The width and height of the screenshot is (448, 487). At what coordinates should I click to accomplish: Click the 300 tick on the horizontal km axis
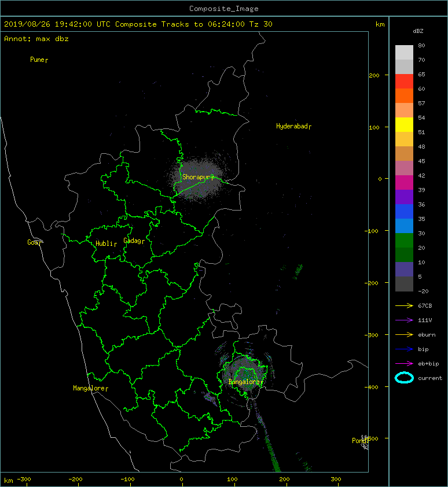(336, 479)
